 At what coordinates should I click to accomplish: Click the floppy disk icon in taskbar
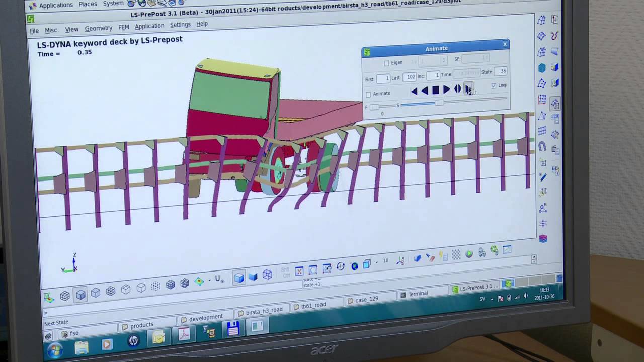pyautogui.click(x=232, y=329)
